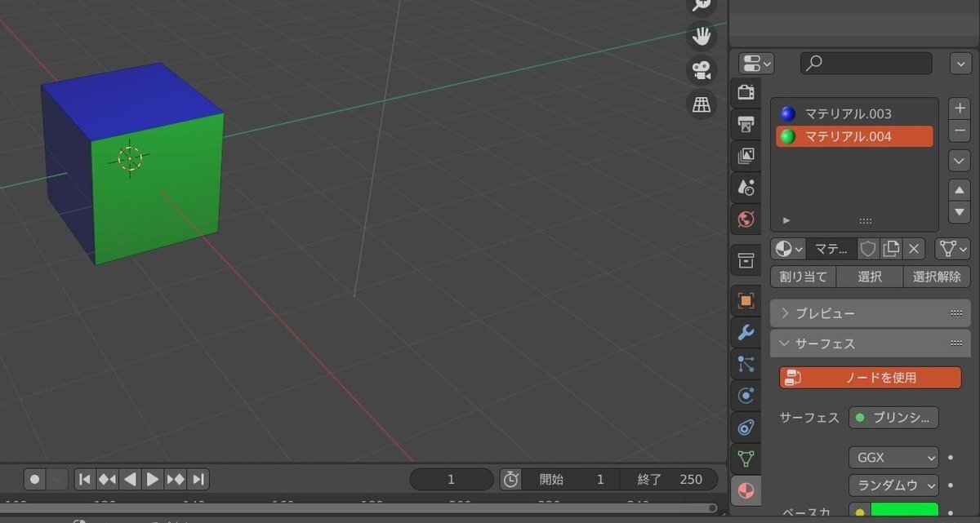This screenshot has width=980, height=523.
Task: Click the 終了 end frame field
Action: (668, 479)
